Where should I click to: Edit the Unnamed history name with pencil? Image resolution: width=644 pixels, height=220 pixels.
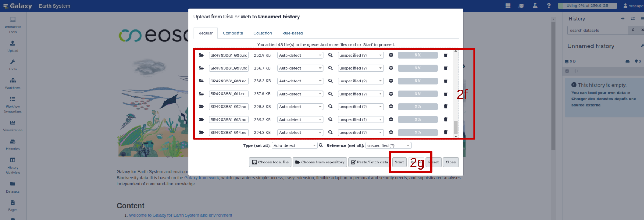[x=642, y=46]
